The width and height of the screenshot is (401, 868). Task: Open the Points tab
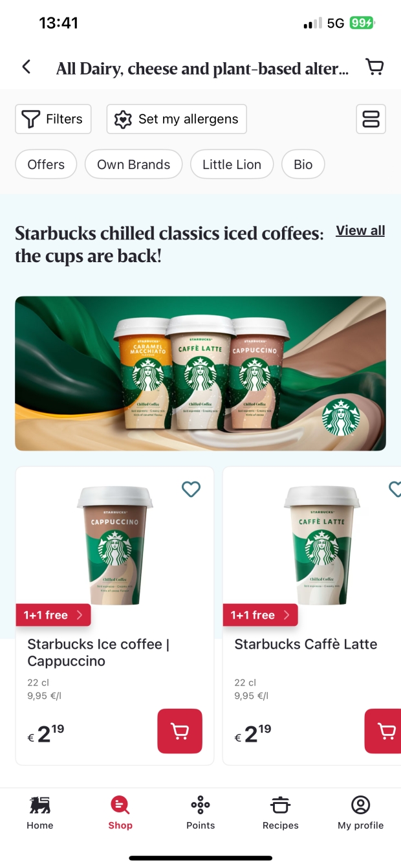[200, 813]
